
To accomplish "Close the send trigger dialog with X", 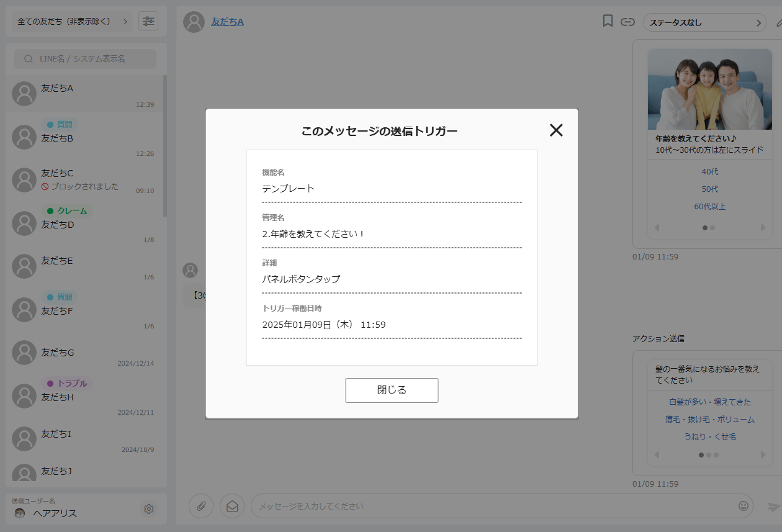I will pyautogui.click(x=556, y=130).
